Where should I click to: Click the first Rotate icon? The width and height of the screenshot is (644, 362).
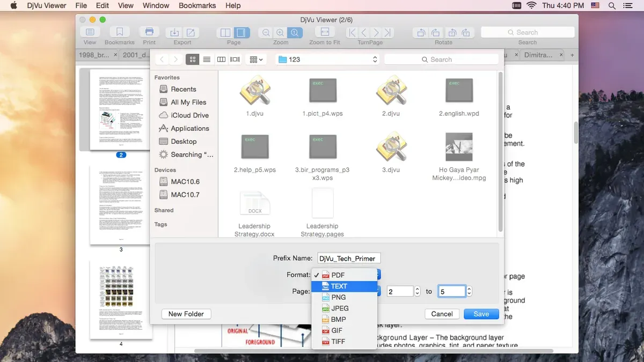coord(421,33)
